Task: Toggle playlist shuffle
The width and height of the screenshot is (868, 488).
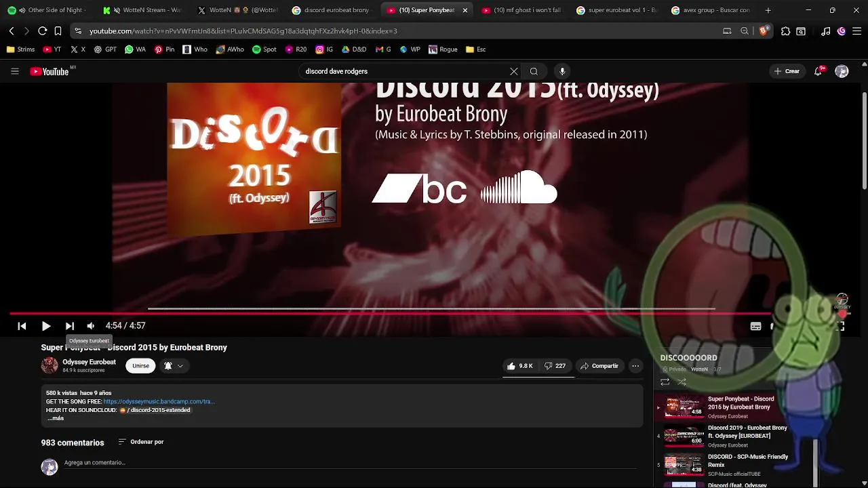Action: coord(682,382)
